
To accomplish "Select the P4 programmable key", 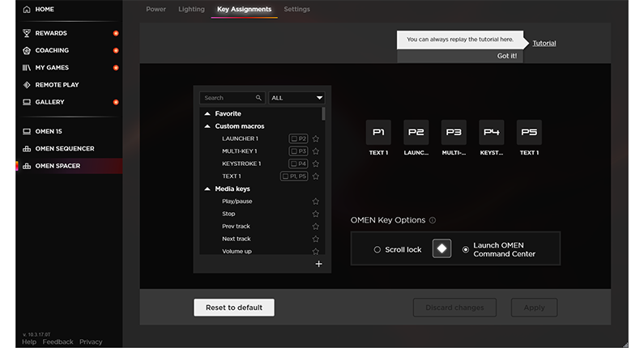I will click(x=492, y=132).
